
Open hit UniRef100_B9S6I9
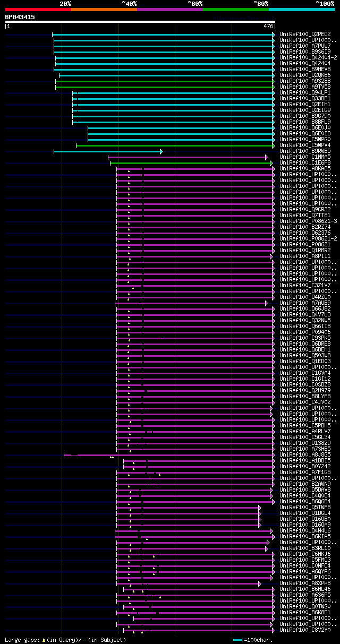pos(305,51)
